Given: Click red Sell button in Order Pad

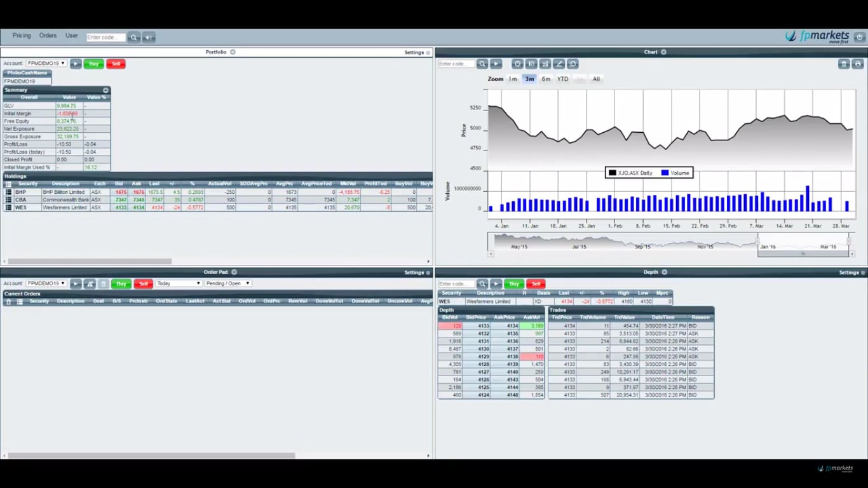Looking at the screenshot, I should point(144,284).
